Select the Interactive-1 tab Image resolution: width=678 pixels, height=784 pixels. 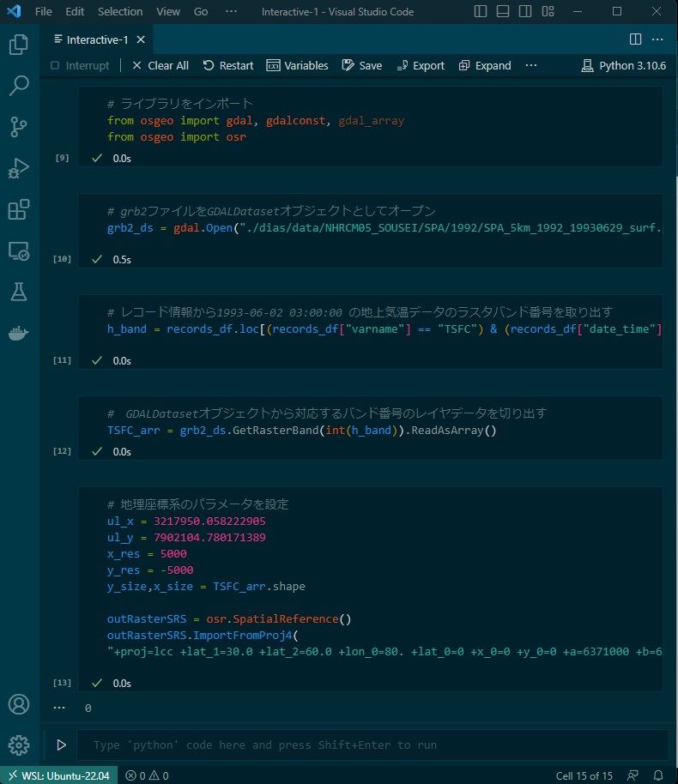click(x=98, y=39)
